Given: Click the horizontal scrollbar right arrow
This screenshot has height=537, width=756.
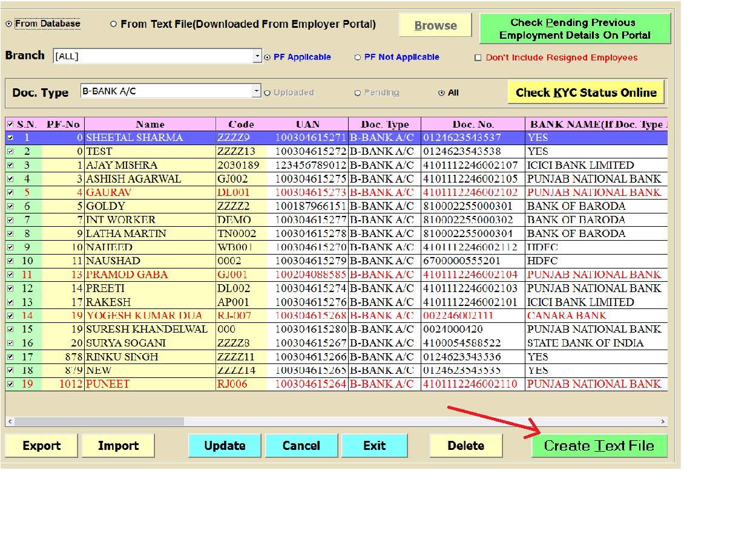Looking at the screenshot, I should [663, 421].
